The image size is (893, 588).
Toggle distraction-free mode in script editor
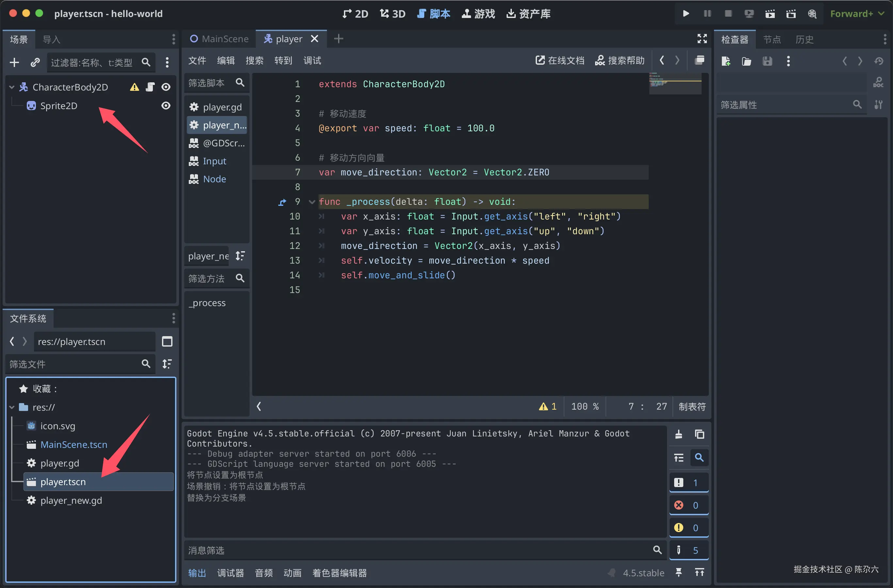(702, 39)
